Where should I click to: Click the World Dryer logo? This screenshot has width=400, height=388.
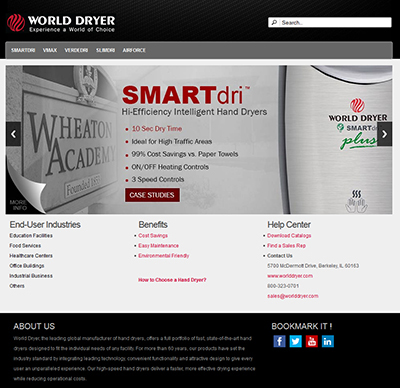click(x=61, y=23)
